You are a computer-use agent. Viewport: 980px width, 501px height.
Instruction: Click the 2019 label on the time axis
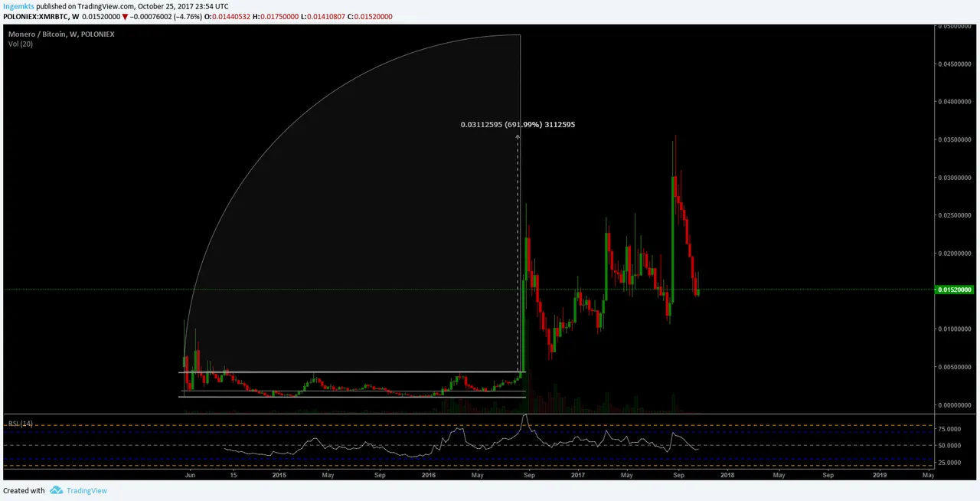click(x=879, y=475)
